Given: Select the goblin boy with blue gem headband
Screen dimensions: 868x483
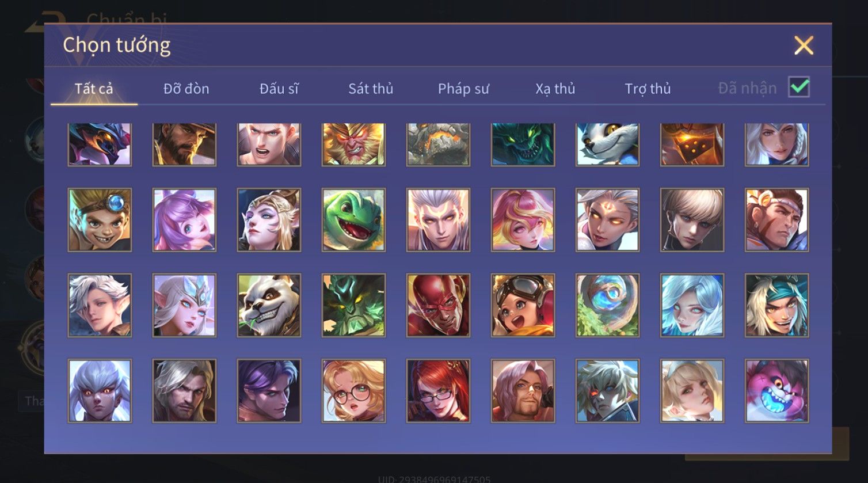Looking at the screenshot, I should click(100, 220).
